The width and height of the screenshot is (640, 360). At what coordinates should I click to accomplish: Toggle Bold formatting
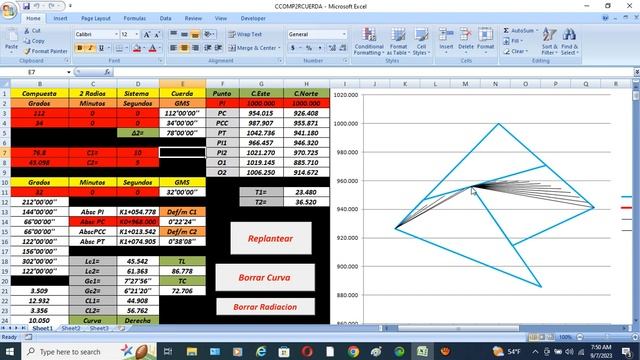coord(80,48)
